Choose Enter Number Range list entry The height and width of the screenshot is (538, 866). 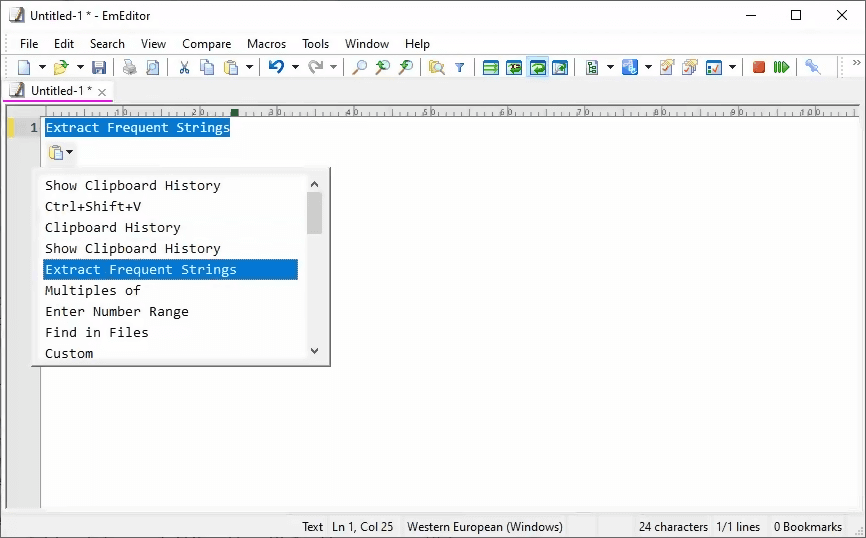click(170, 312)
